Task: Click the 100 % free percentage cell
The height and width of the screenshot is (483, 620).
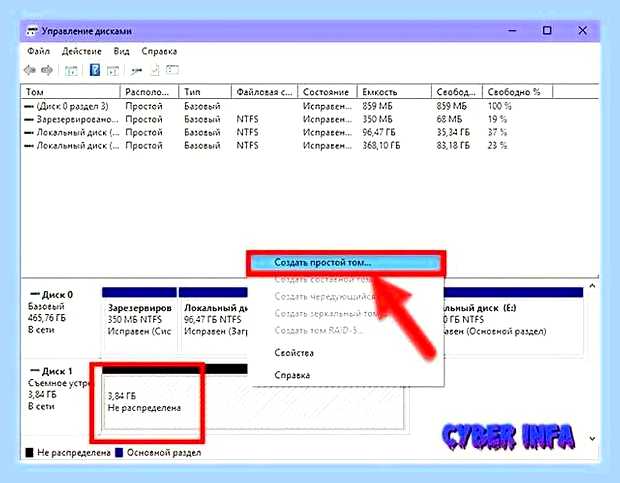Action: [499, 106]
